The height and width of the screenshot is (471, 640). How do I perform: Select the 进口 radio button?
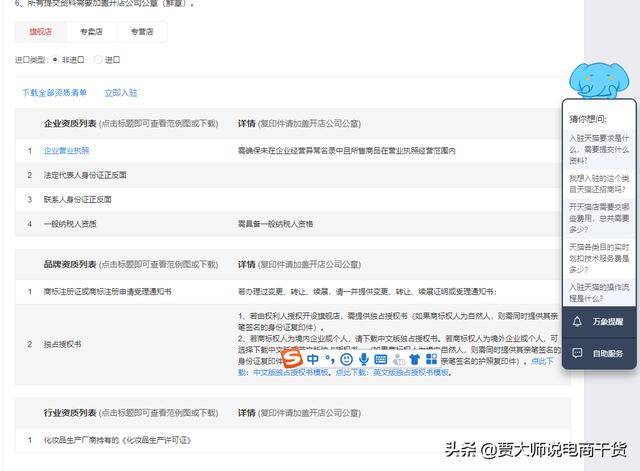98,60
